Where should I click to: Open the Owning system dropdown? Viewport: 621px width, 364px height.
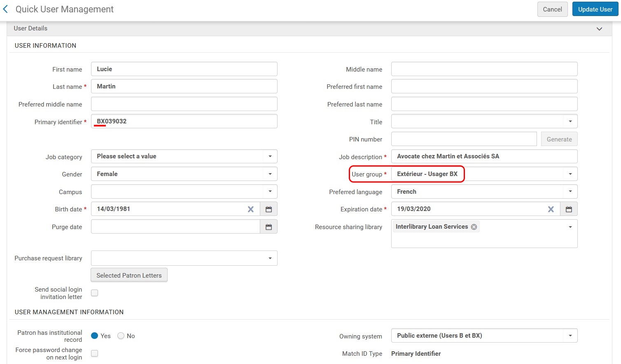[484, 336]
